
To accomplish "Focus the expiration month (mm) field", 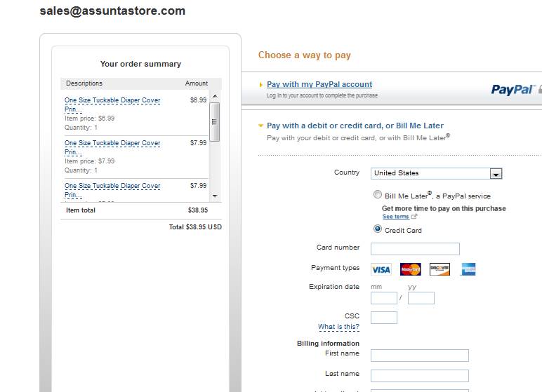I will [x=384, y=298].
